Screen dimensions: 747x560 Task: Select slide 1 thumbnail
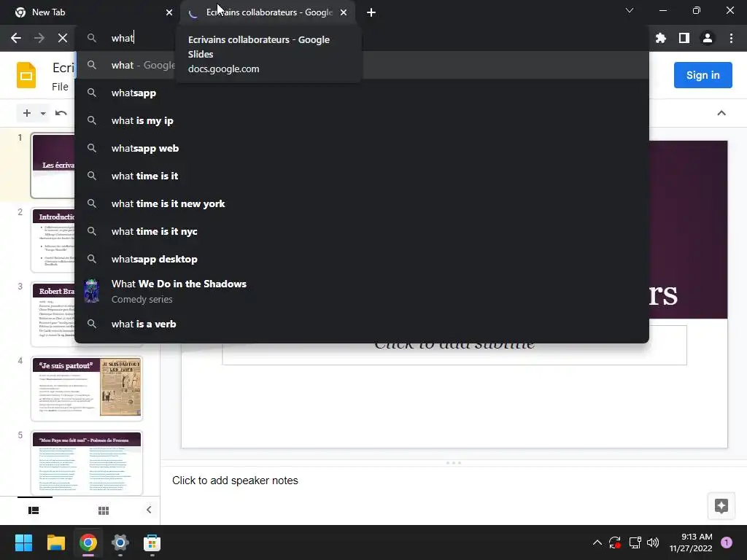pyautogui.click(x=53, y=166)
